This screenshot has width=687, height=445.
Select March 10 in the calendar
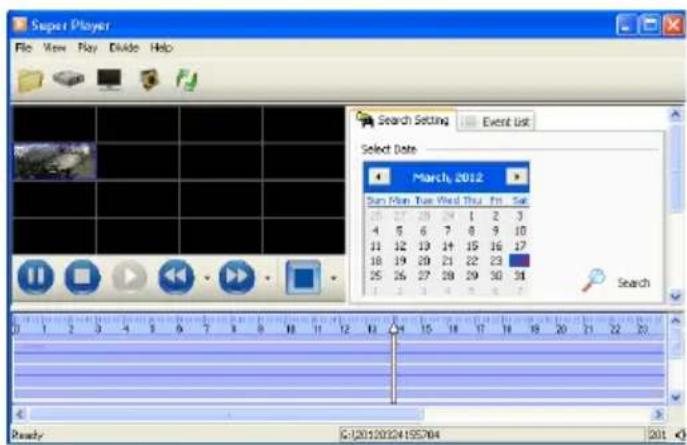pyautogui.click(x=520, y=231)
